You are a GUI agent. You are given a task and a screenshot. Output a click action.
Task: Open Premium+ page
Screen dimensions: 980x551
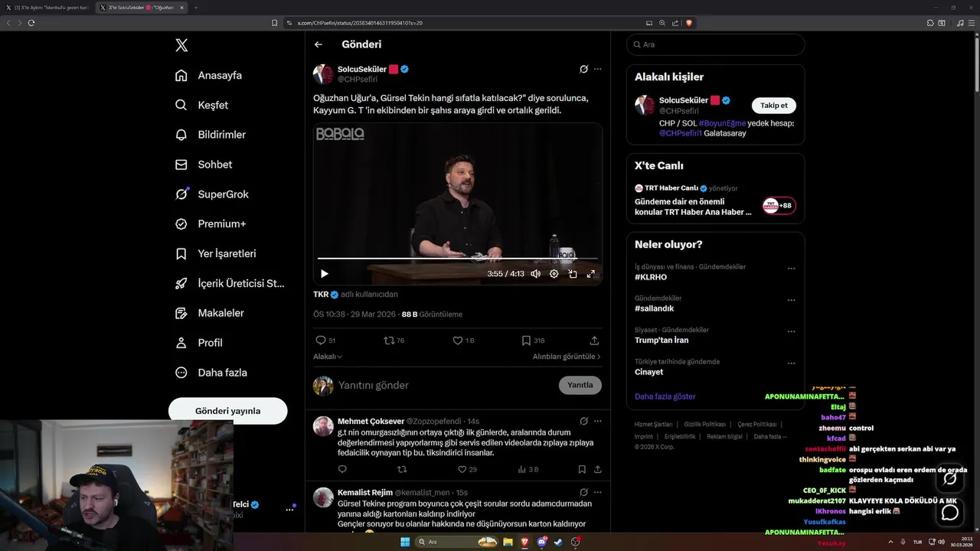tap(210, 224)
